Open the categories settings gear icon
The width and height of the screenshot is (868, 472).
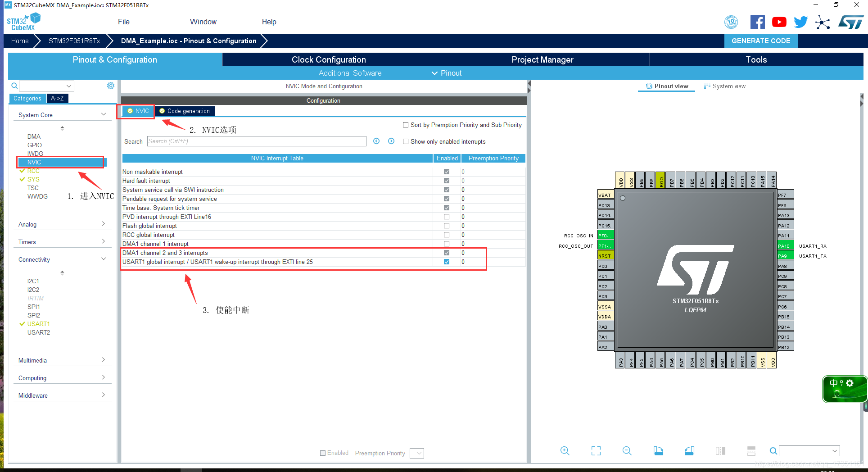(111, 86)
